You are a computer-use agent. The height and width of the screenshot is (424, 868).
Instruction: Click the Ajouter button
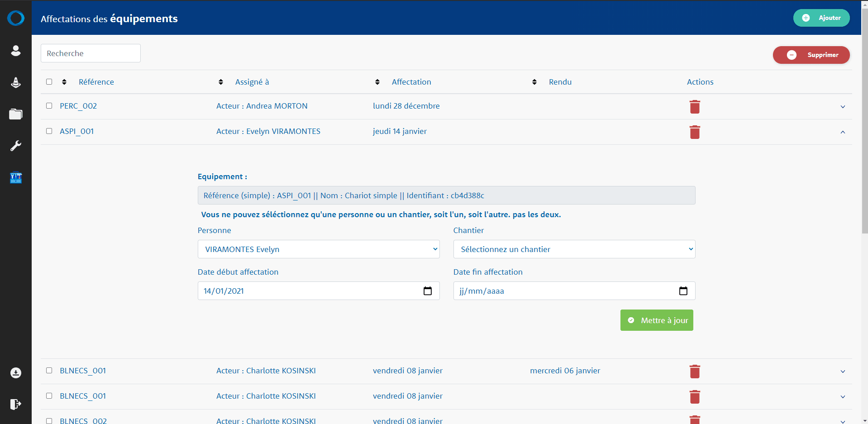pyautogui.click(x=821, y=18)
